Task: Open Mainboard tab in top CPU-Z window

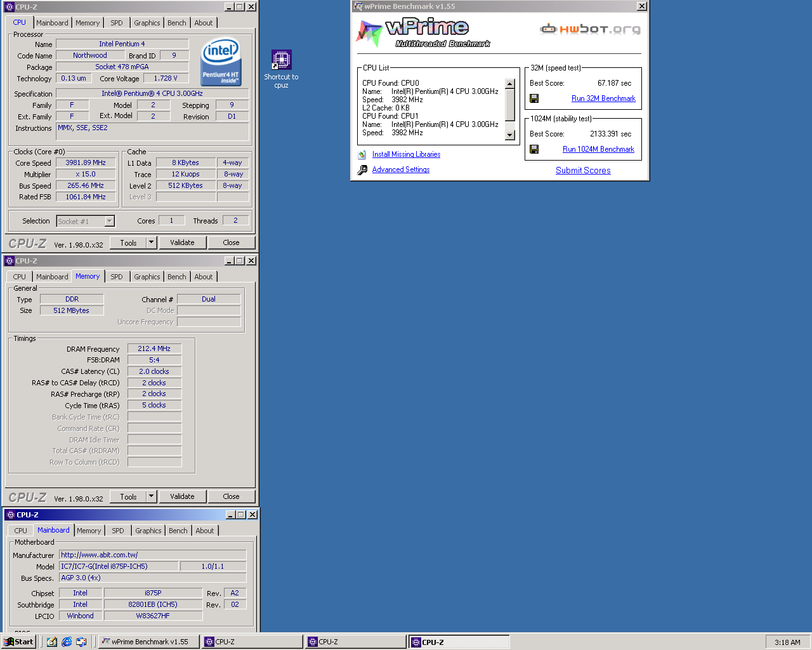Action: point(52,23)
